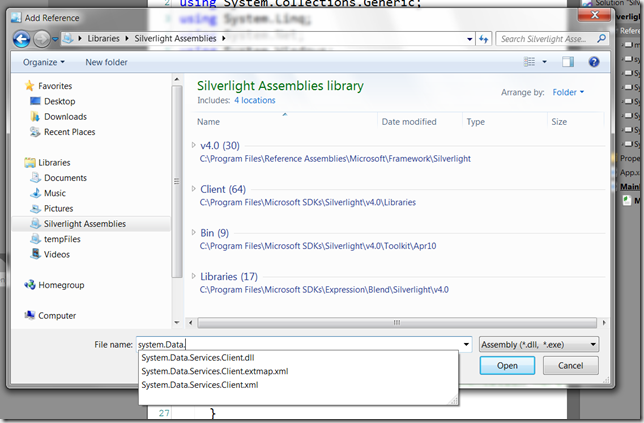Click the greyed Forward navigation arrow
Image resolution: width=644 pixels, height=423 pixels.
[41, 39]
